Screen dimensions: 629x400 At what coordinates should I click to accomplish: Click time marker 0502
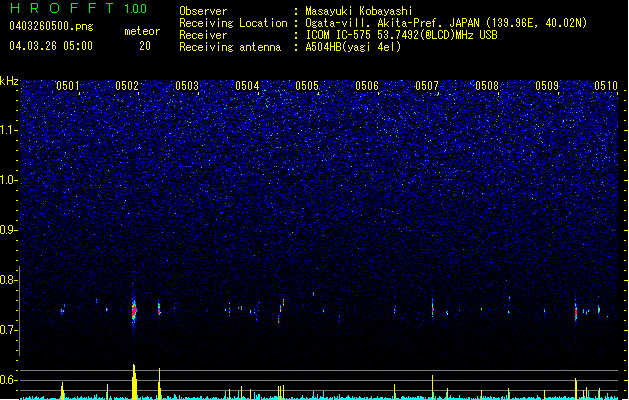click(x=127, y=86)
